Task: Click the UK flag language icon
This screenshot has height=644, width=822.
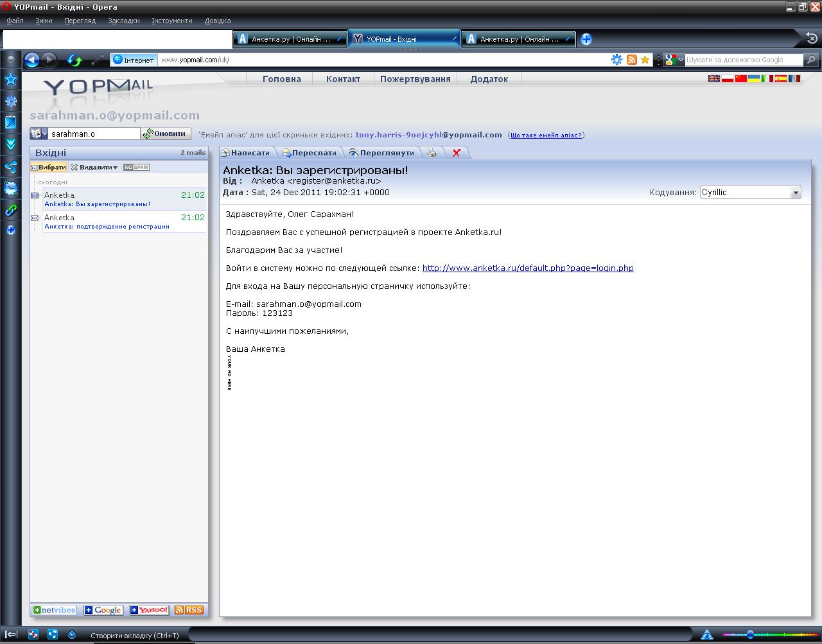Action: [713, 79]
